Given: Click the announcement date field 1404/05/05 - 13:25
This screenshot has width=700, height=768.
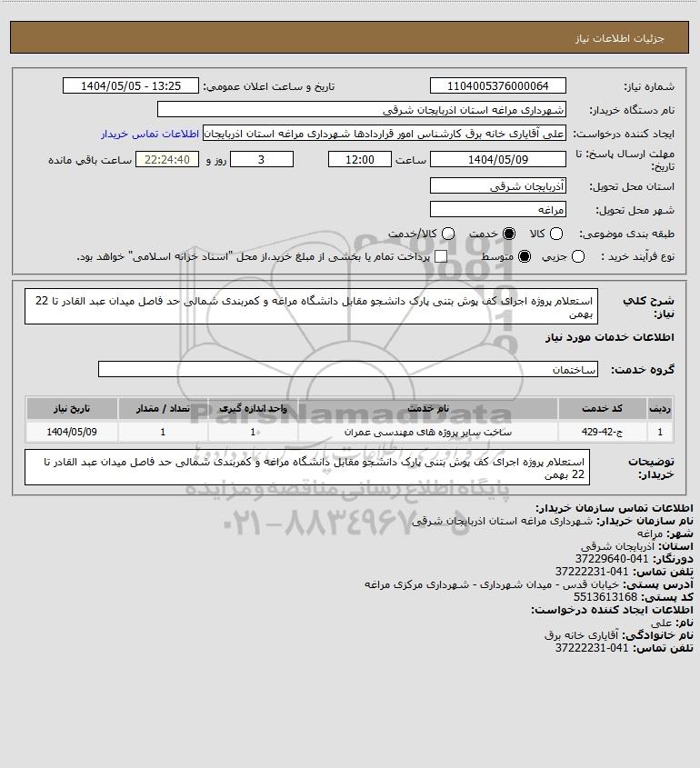Looking at the screenshot, I should (131, 85).
